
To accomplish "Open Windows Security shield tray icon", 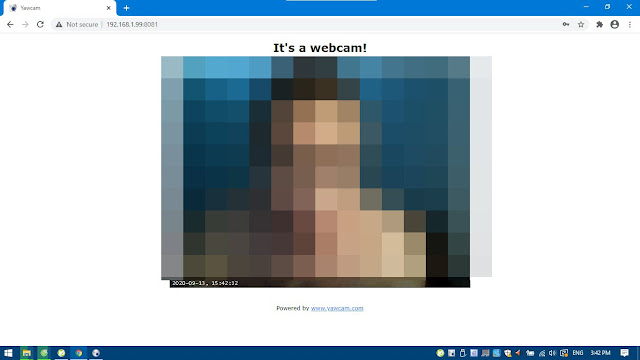I will [507, 353].
